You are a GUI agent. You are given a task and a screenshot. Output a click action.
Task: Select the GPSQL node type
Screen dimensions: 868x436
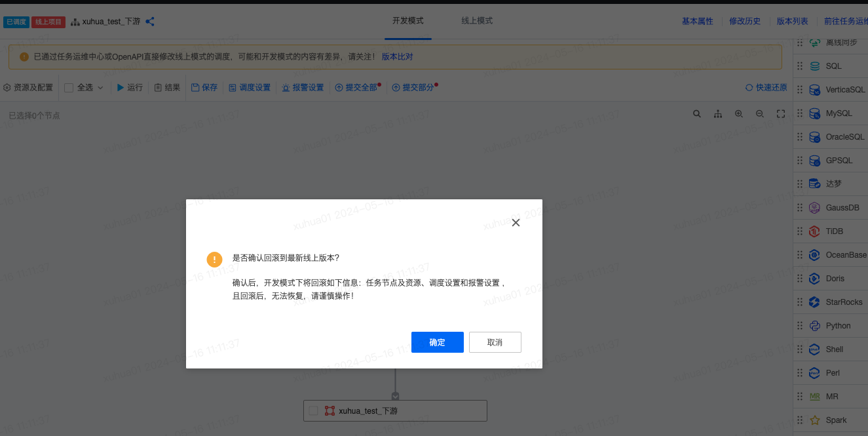click(831, 161)
